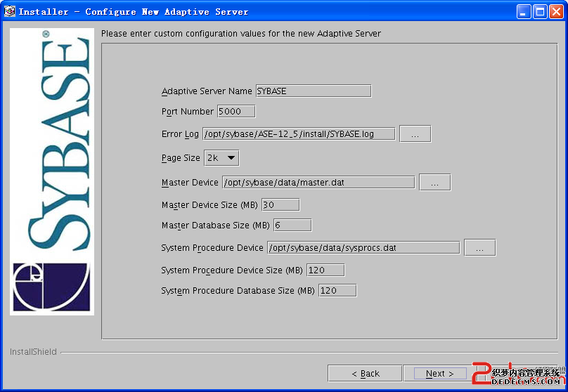
Task: Minimize the Installer window
Action: coord(524,11)
